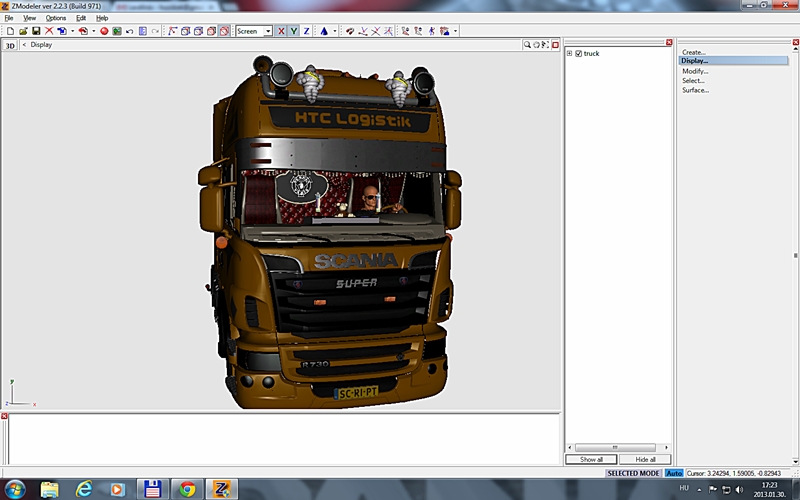Click the Save floppy disk icon
This screenshot has width=800, height=500.
tap(36, 31)
